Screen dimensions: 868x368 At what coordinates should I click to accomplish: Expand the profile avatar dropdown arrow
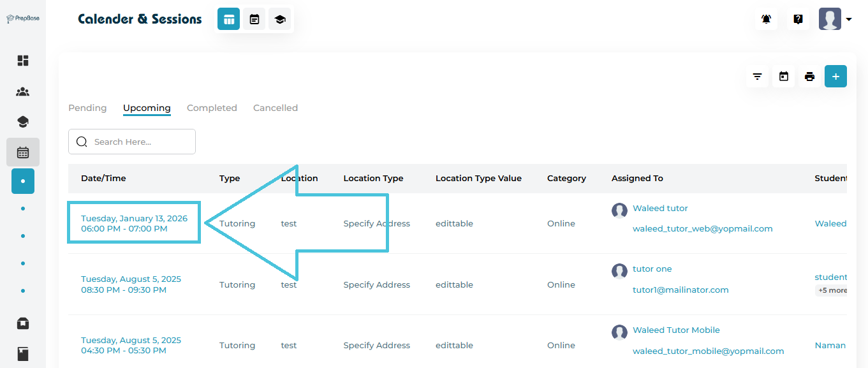point(849,20)
